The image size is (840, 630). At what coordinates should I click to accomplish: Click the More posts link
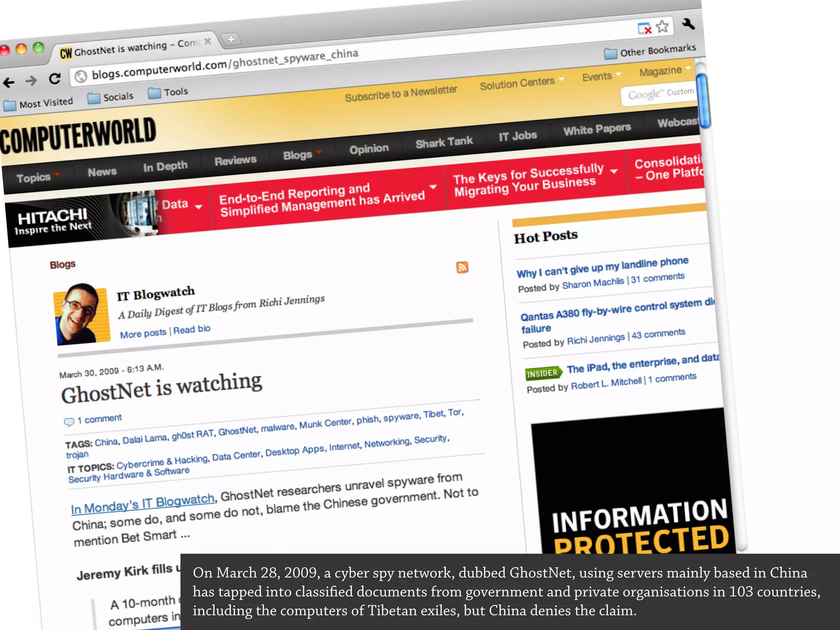[143, 333]
